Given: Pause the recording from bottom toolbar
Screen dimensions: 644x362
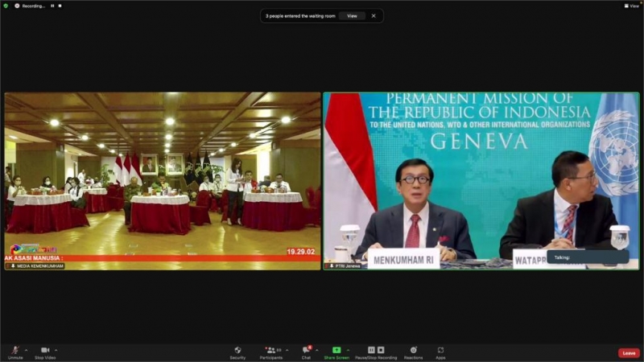Looking at the screenshot, I should [x=371, y=350].
